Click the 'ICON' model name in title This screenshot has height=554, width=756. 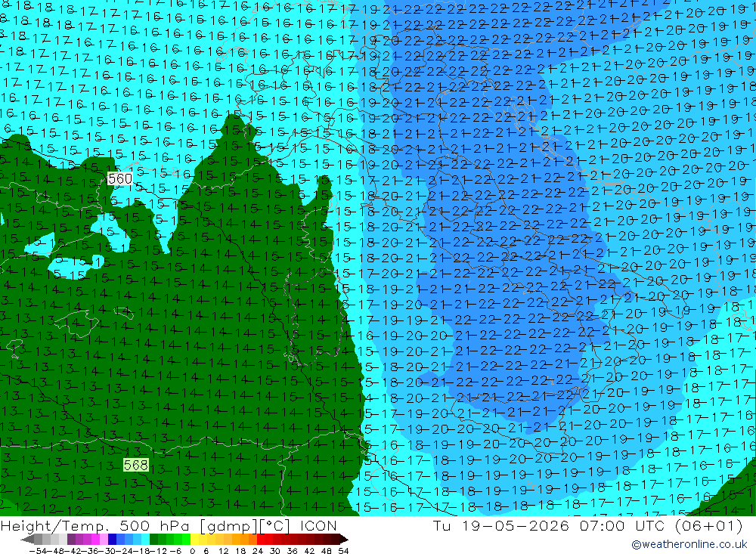pos(318,525)
